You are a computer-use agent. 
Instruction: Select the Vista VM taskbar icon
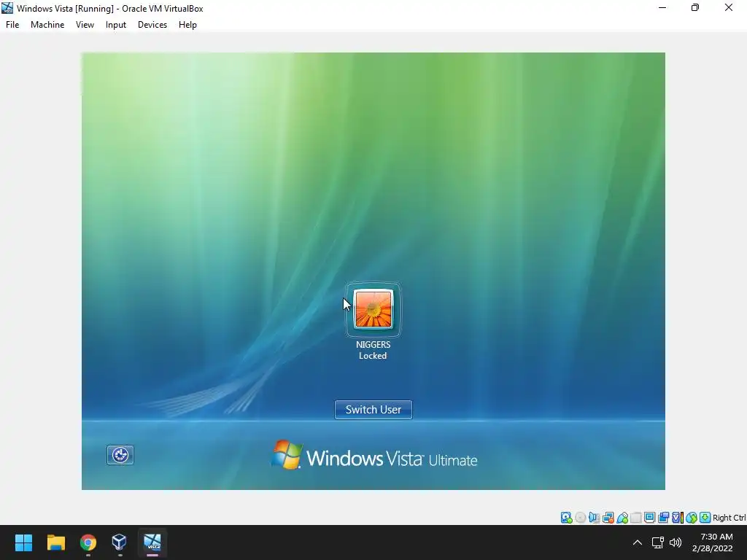(x=152, y=542)
